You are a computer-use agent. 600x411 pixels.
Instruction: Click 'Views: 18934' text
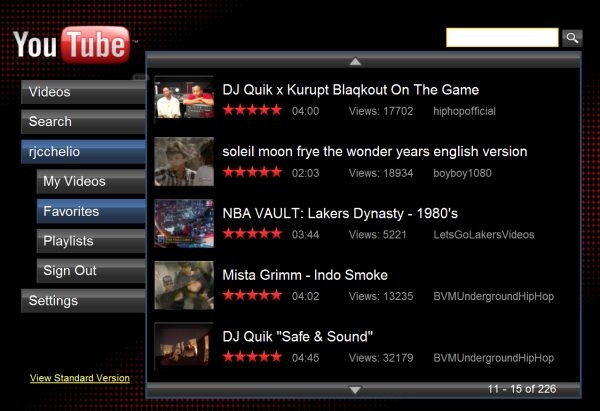381,173
